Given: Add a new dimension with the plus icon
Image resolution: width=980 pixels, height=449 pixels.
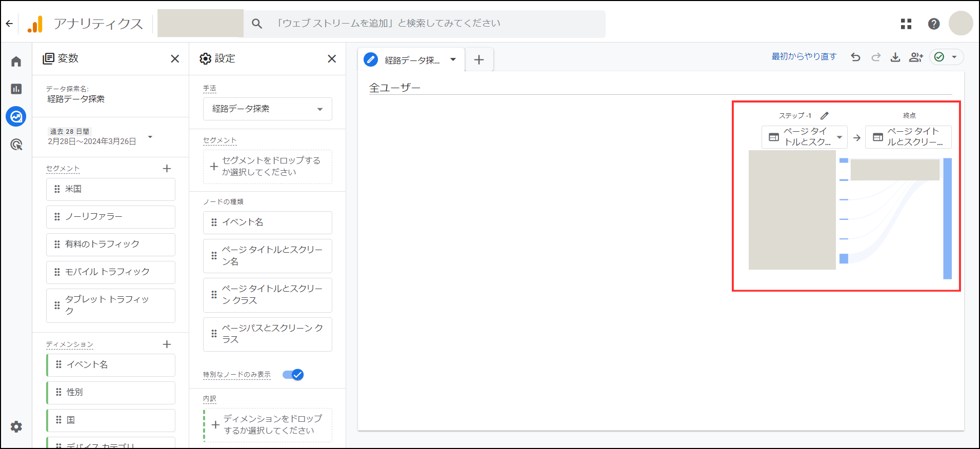Looking at the screenshot, I should pyautogui.click(x=167, y=344).
